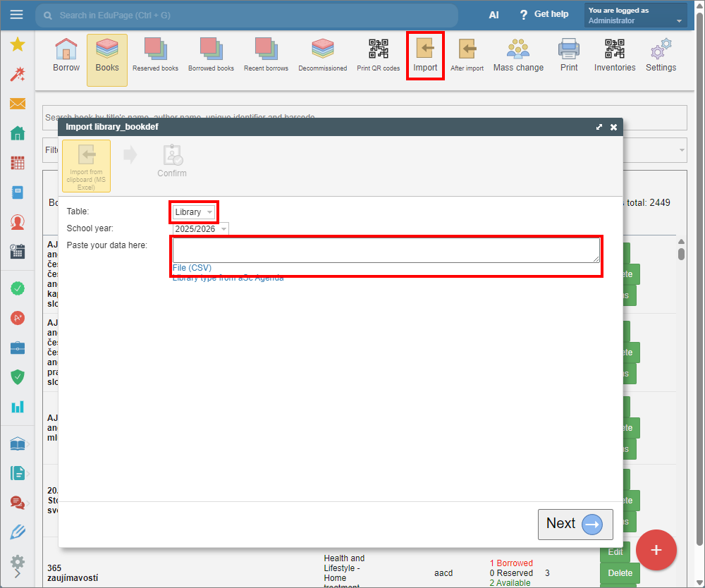Screen dimensions: 705x588
Task: Switch to the Confirm step
Action: 172,161
